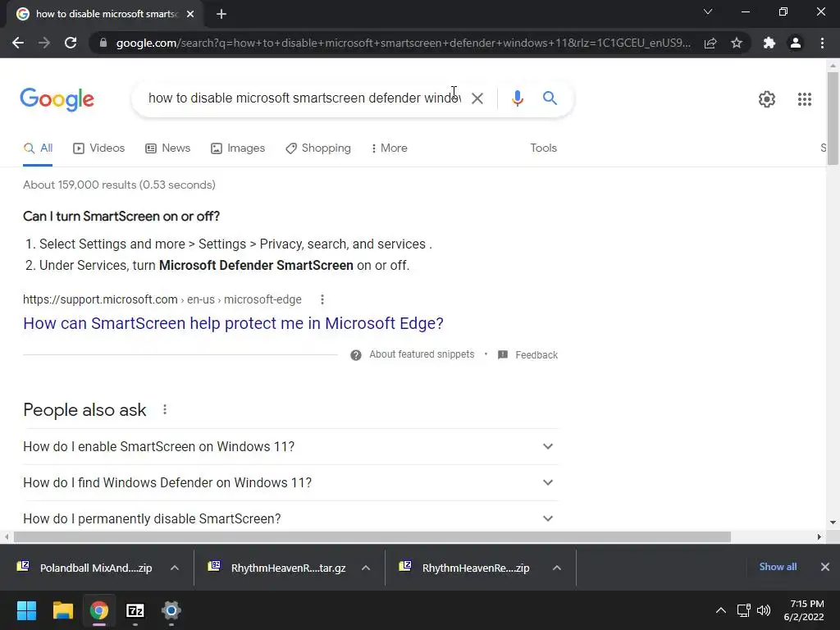Open 7-Zip from the taskbar
The image size is (840, 630).
[x=135, y=610]
